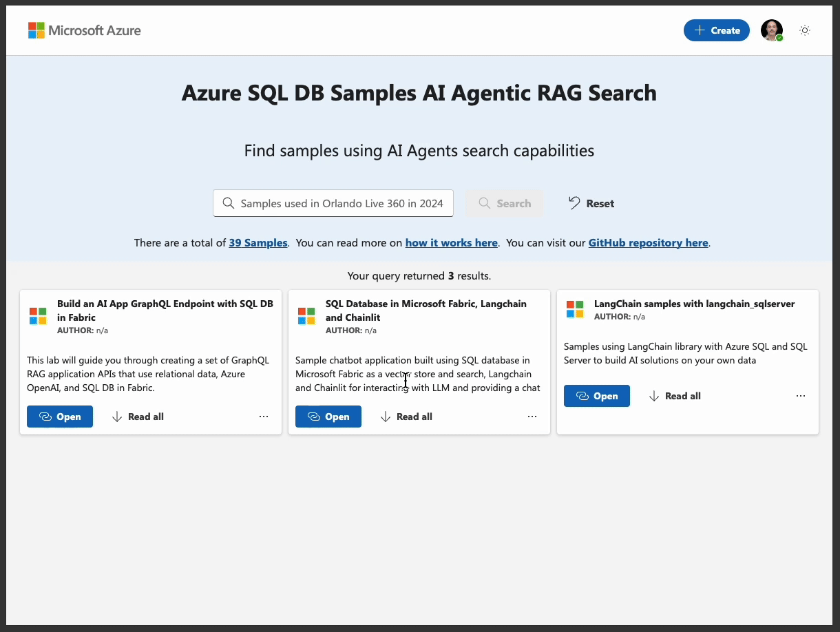This screenshot has height=632, width=840.
Task: Expand Read all on Chainlit sample card
Action: pos(406,417)
